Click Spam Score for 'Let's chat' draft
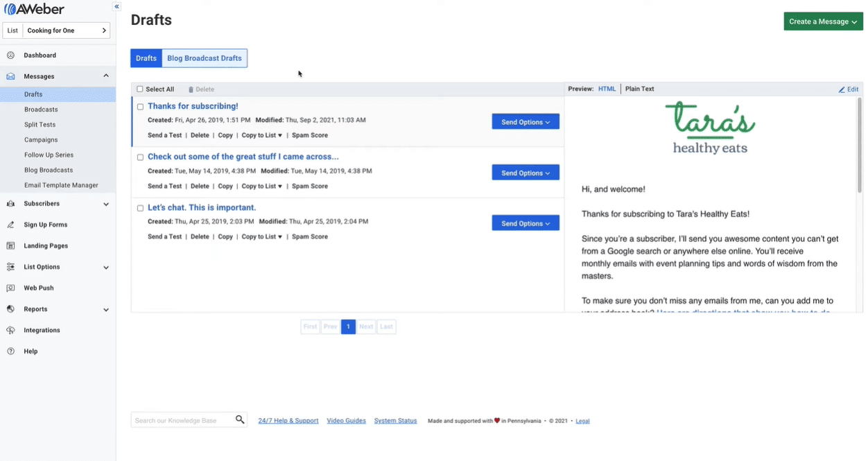 pyautogui.click(x=310, y=236)
